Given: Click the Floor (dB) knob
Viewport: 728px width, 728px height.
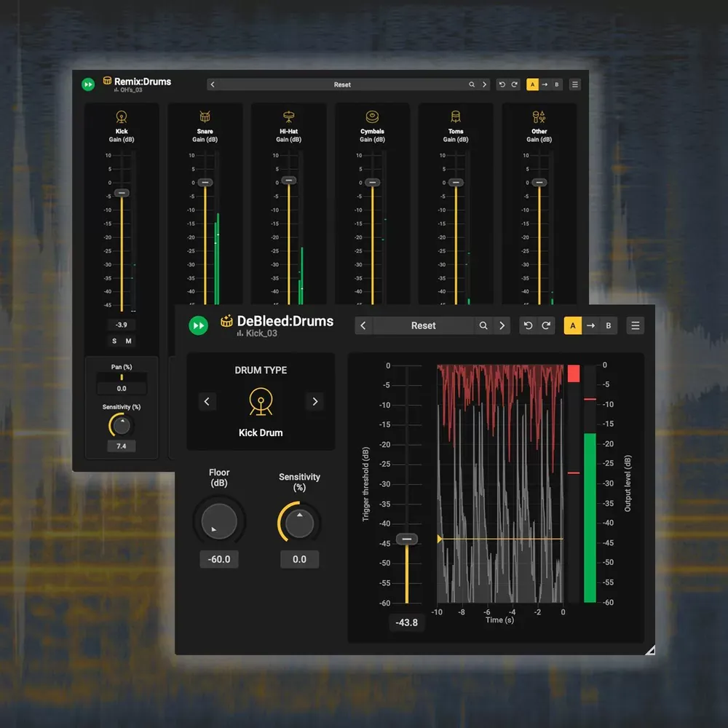Looking at the screenshot, I should (x=219, y=521).
